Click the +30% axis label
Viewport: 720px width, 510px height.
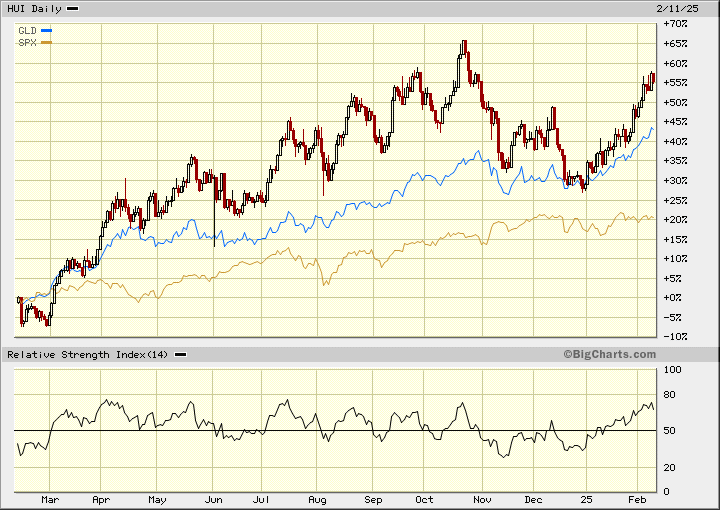point(675,180)
